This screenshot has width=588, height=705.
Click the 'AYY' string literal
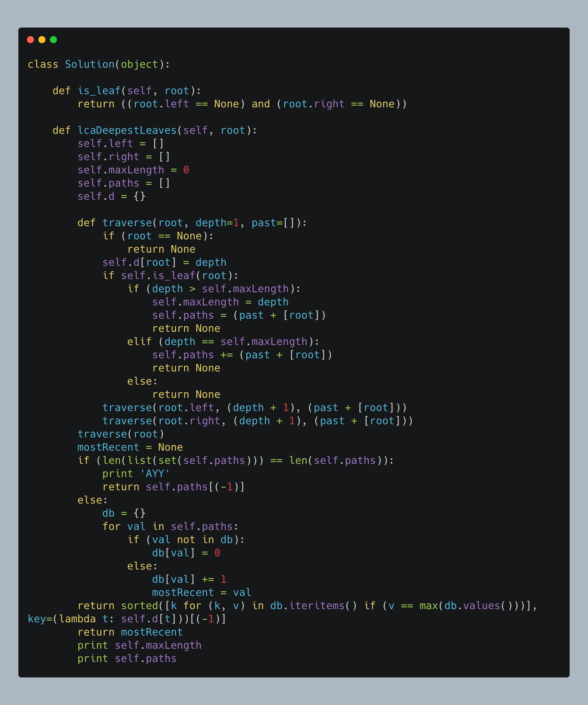click(155, 473)
